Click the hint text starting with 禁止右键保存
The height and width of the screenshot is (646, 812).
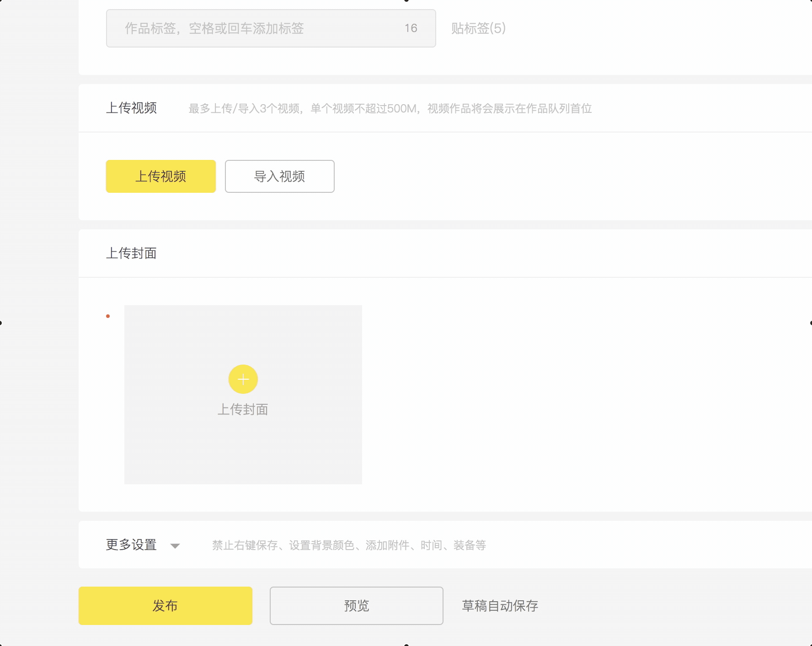pyautogui.click(x=349, y=545)
